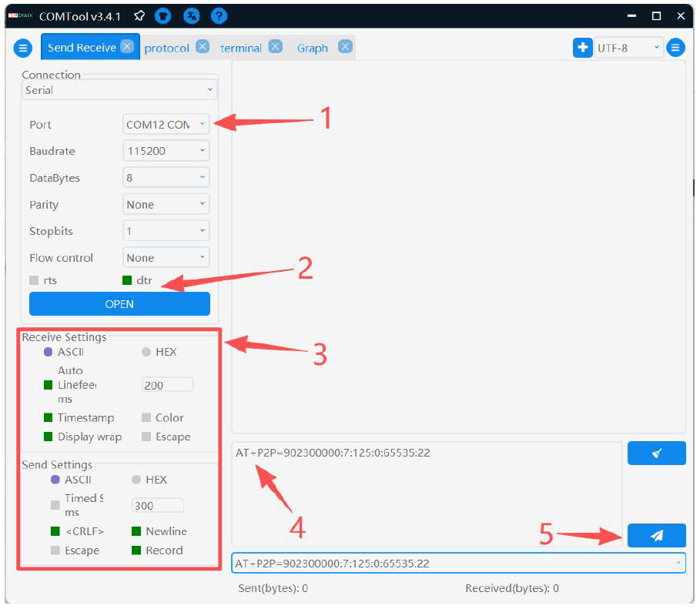Open the left hamburger menu icon
The image size is (700, 609).
(x=23, y=48)
